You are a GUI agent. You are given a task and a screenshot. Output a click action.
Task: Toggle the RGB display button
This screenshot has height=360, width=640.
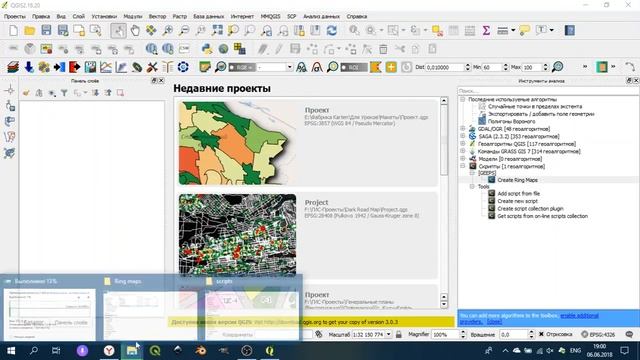tap(242, 67)
